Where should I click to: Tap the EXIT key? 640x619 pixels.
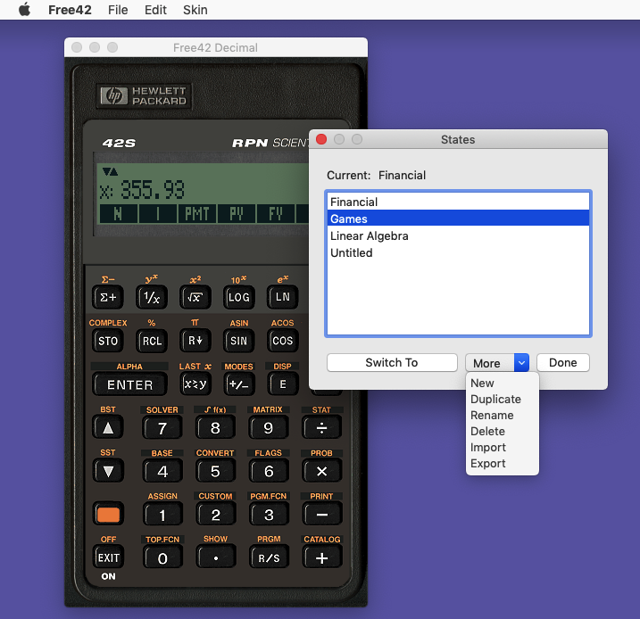[x=108, y=558]
